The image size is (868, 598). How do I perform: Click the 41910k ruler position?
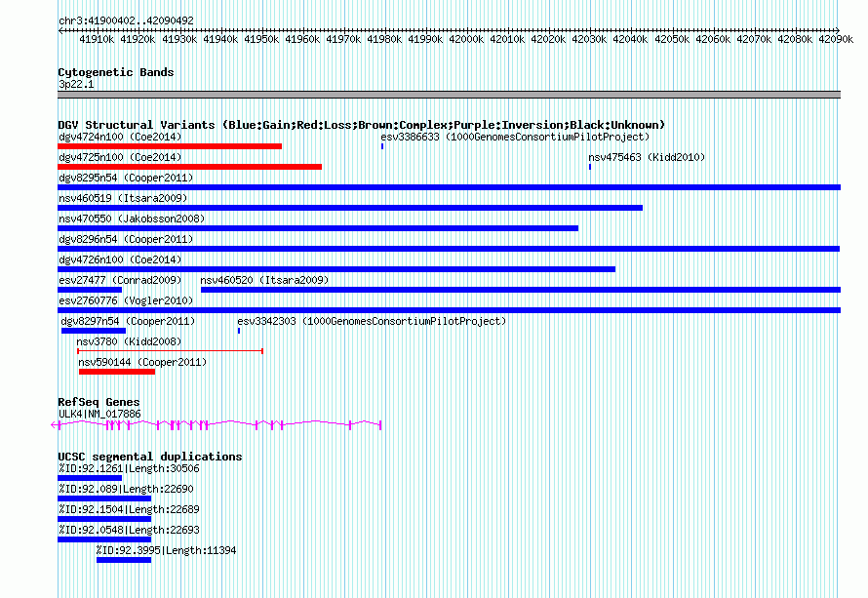[x=97, y=39]
